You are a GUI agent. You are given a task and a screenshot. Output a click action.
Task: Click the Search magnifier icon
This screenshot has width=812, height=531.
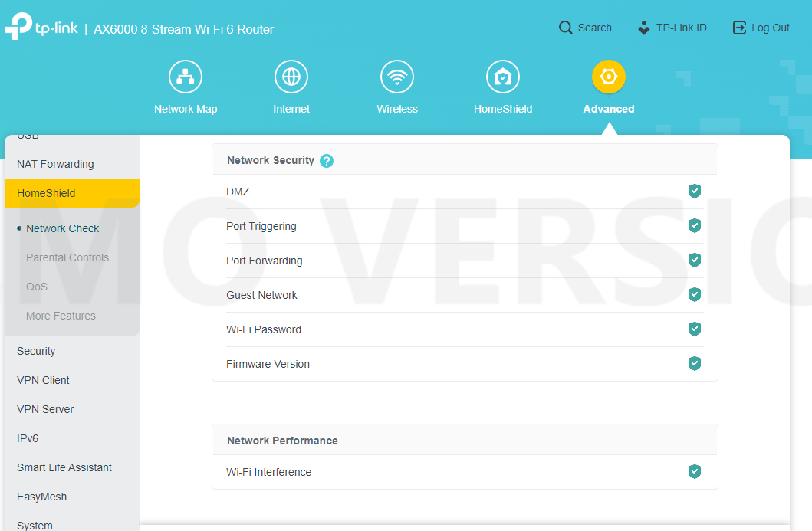[x=566, y=28]
